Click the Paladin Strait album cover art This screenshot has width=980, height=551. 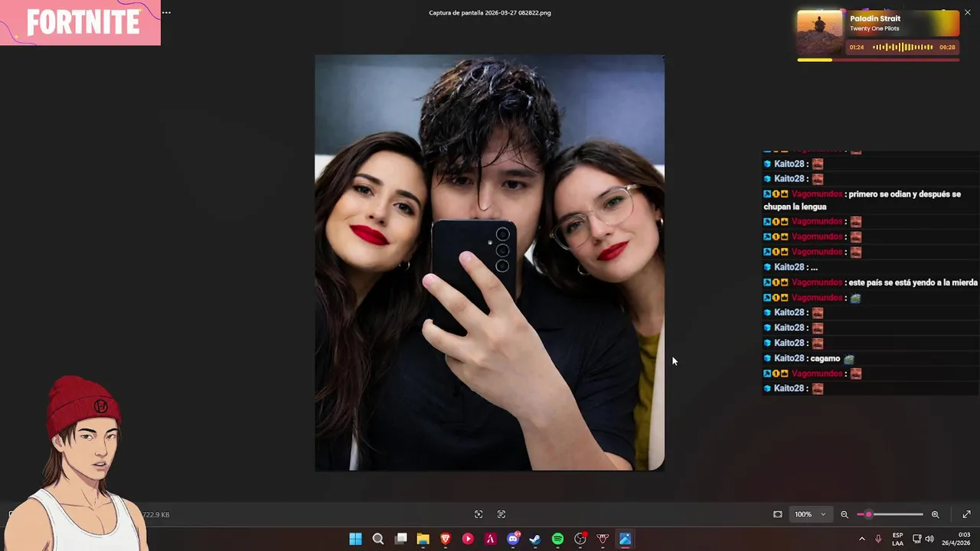click(x=820, y=33)
